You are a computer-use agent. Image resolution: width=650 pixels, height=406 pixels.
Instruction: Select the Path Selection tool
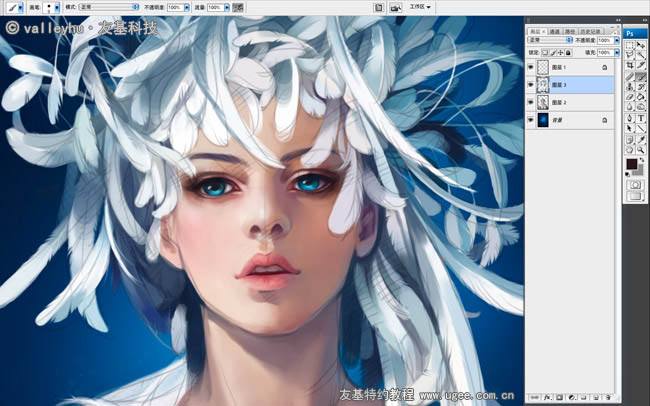click(x=630, y=129)
